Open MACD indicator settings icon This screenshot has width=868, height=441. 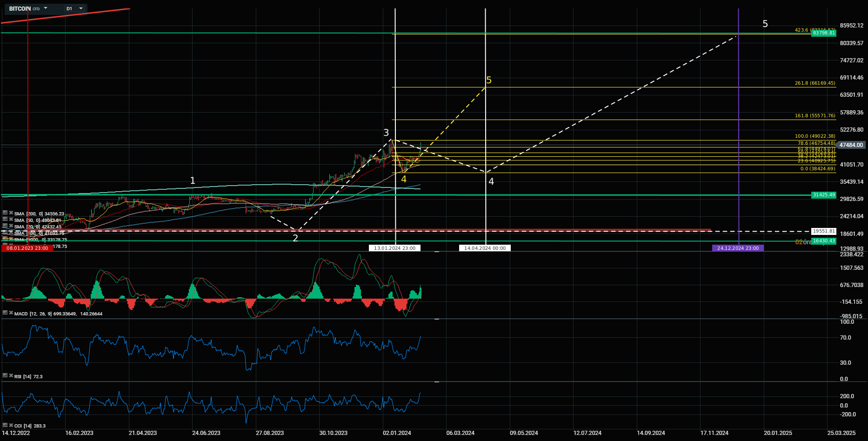pos(5,313)
